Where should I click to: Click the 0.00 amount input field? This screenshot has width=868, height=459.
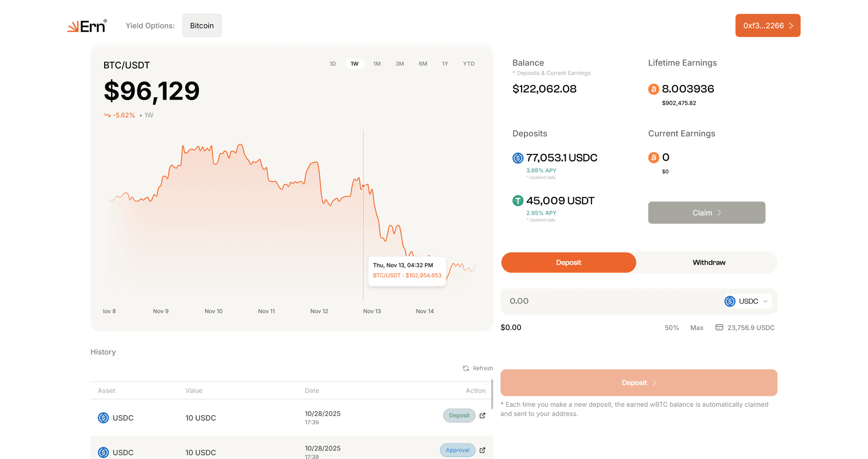coord(551,301)
